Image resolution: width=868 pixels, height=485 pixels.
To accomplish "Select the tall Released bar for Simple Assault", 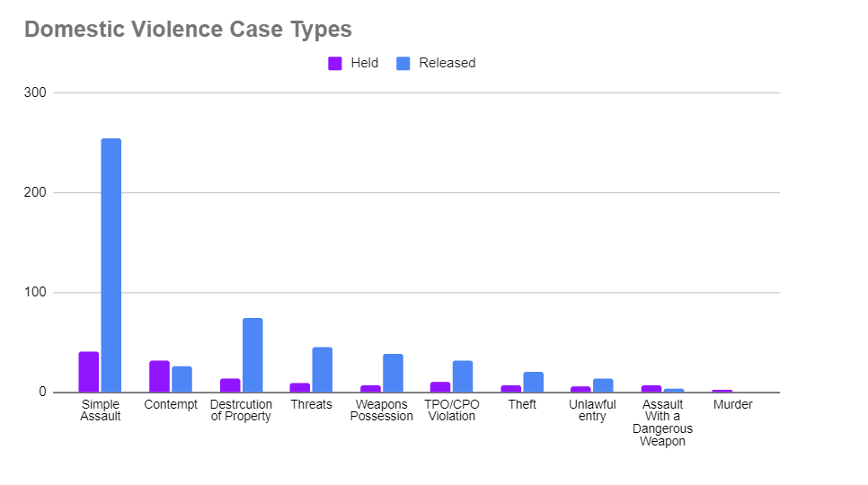I will 111,265.
